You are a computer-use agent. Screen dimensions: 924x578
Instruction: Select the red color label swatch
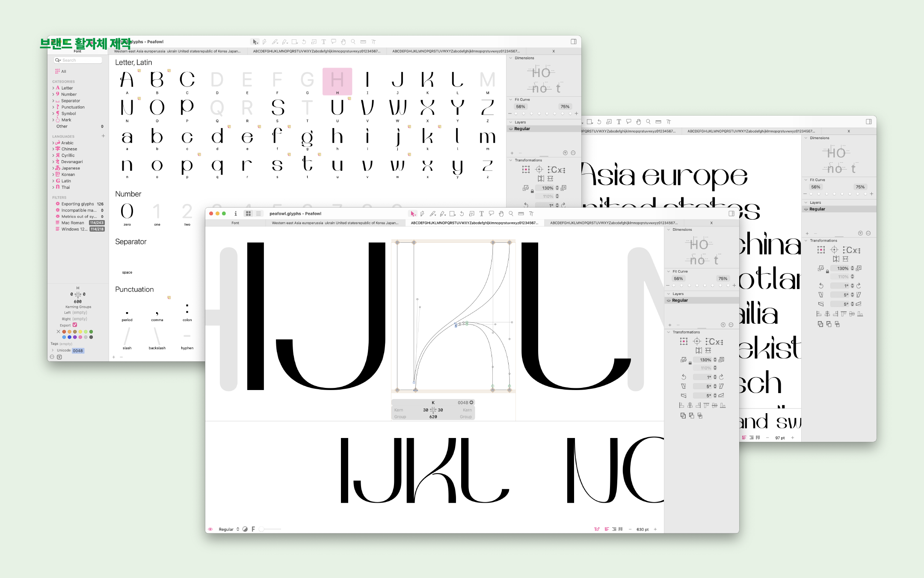click(x=64, y=332)
